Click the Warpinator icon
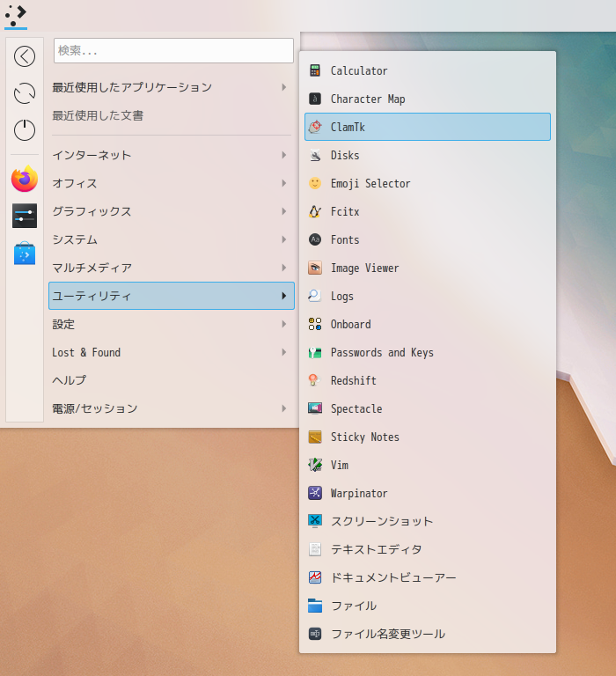The width and height of the screenshot is (616, 676). [x=315, y=493]
